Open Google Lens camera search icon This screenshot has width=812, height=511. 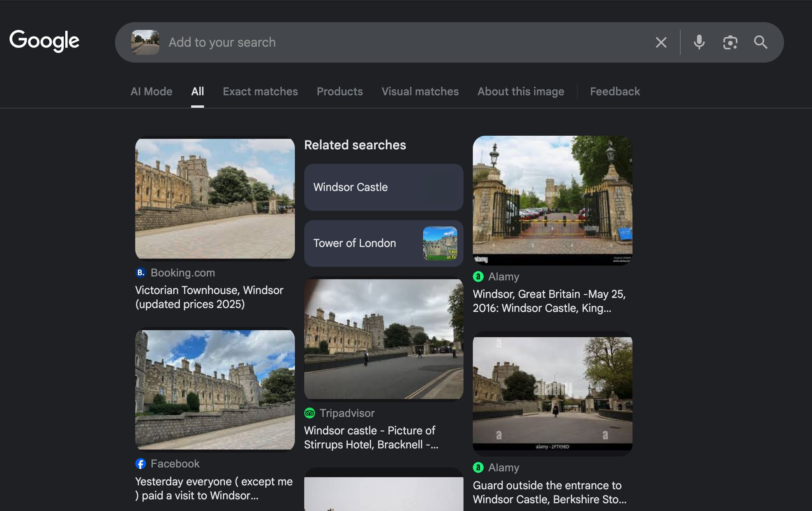tap(730, 42)
